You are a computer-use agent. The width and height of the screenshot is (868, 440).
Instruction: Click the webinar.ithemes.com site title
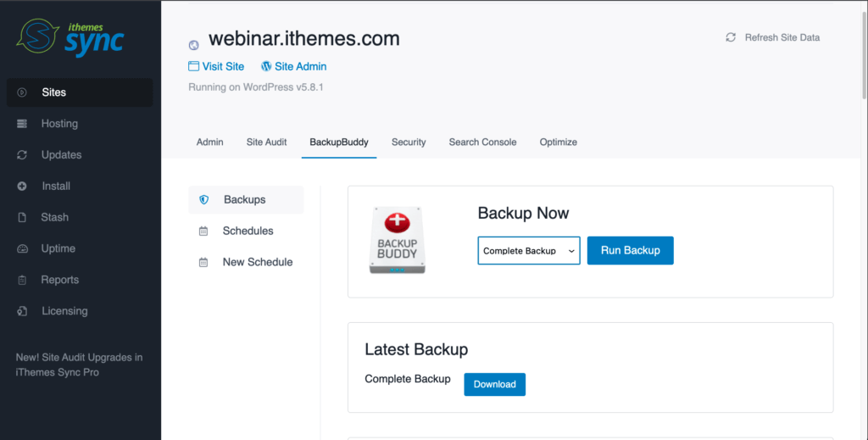(x=304, y=39)
